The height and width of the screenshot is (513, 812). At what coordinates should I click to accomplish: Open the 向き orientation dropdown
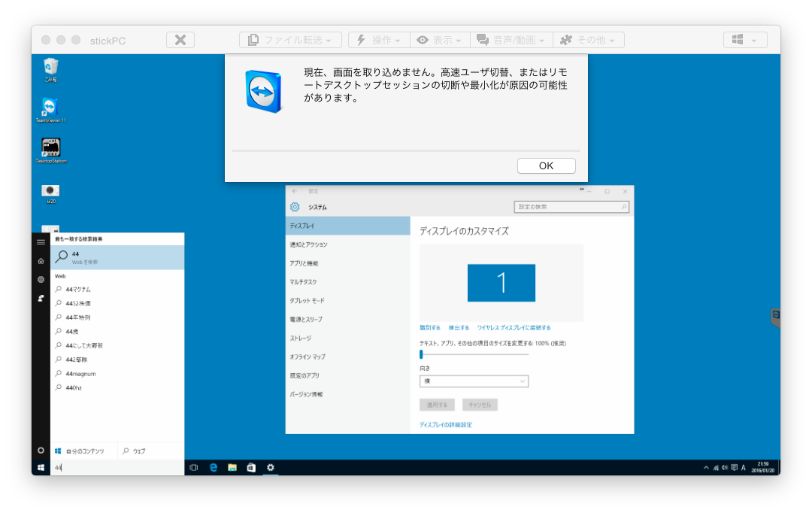coord(474,381)
